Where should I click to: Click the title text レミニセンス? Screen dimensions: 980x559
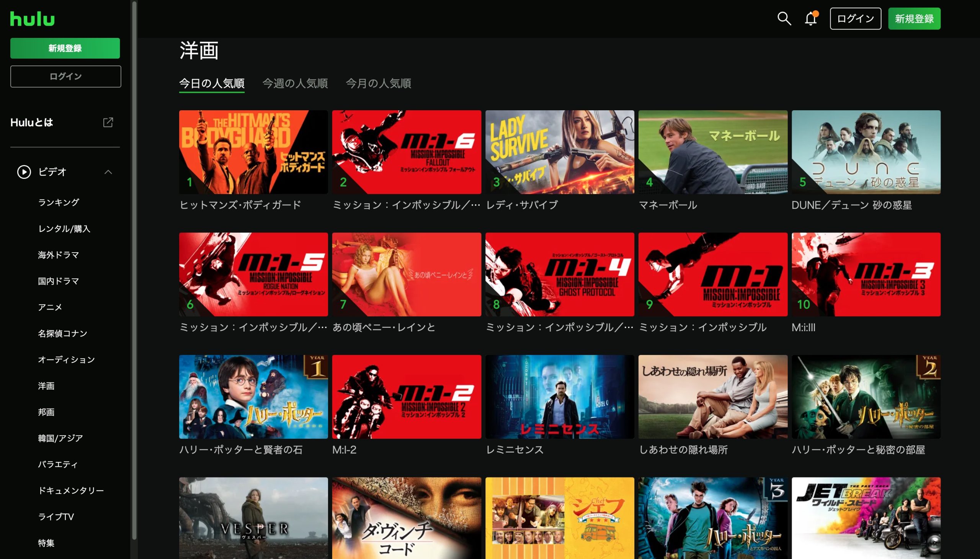click(x=515, y=449)
